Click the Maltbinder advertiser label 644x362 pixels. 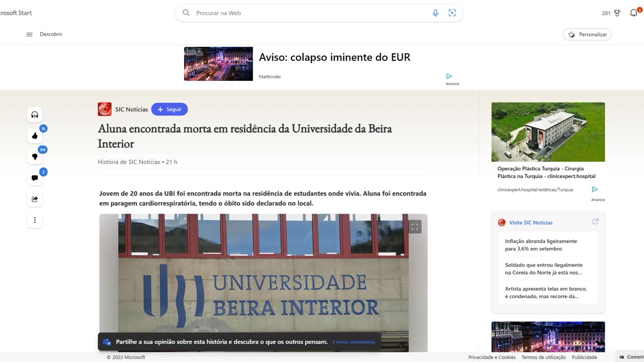coord(270,77)
